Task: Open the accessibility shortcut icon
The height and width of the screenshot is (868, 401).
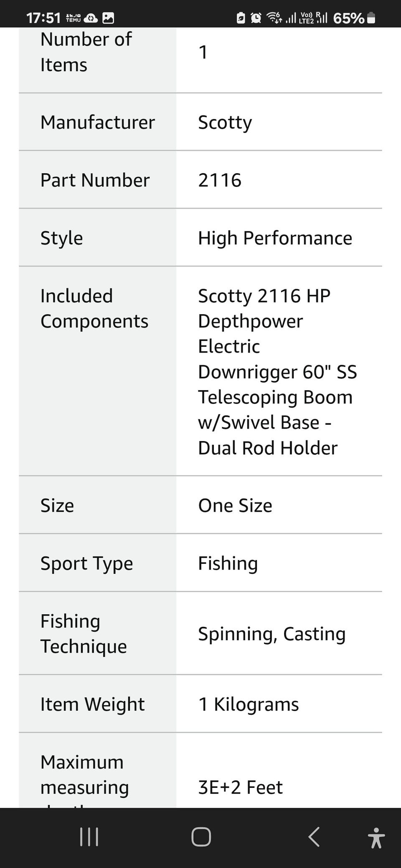Action: 376,838
